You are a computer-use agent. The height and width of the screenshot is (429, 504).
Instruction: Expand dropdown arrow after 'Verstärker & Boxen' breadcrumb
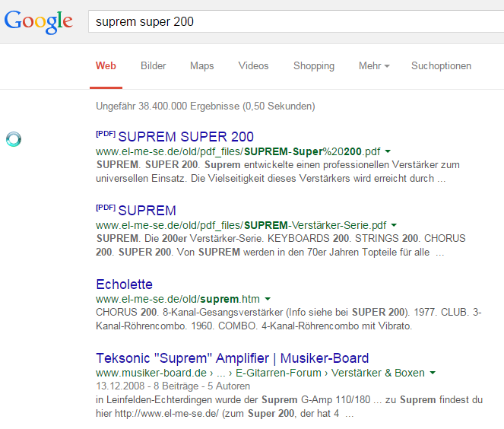click(x=433, y=373)
